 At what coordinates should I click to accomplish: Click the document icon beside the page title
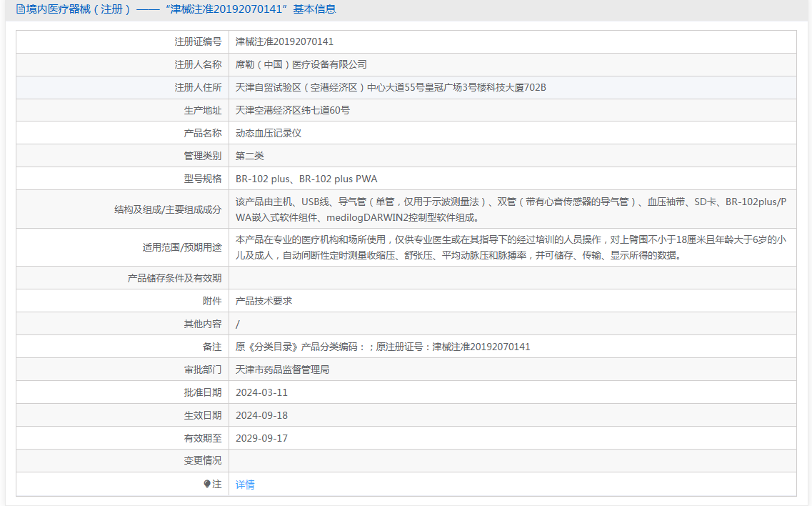[x=20, y=9]
